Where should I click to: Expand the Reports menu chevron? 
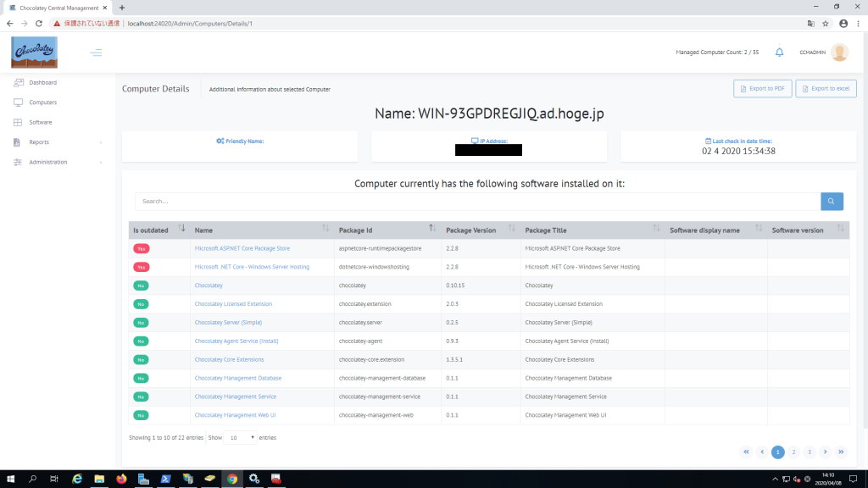[101, 142]
